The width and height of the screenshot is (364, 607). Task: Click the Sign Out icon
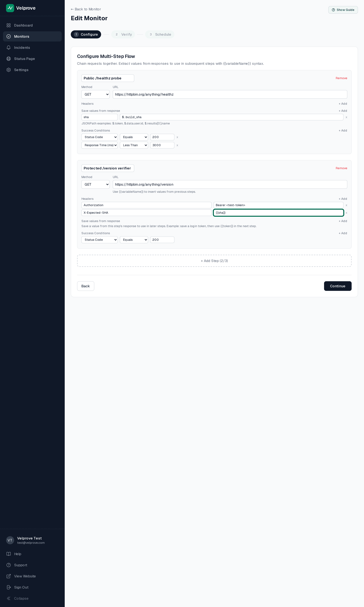point(9,587)
